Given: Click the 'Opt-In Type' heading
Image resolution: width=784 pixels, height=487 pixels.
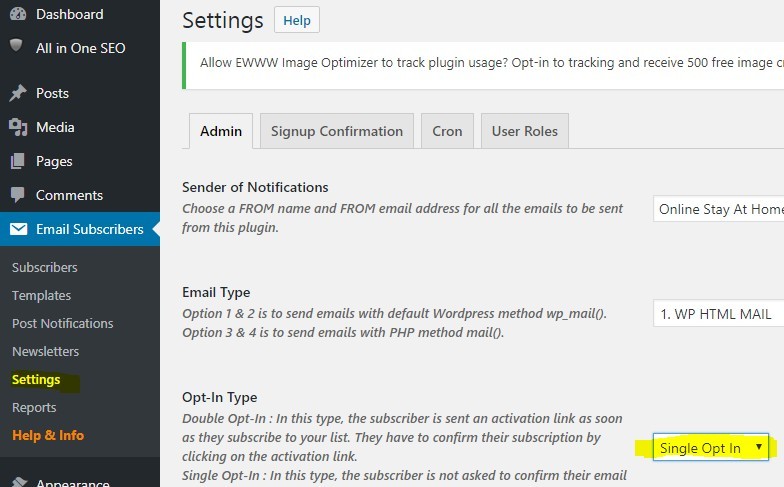Looking at the screenshot, I should click(220, 397).
